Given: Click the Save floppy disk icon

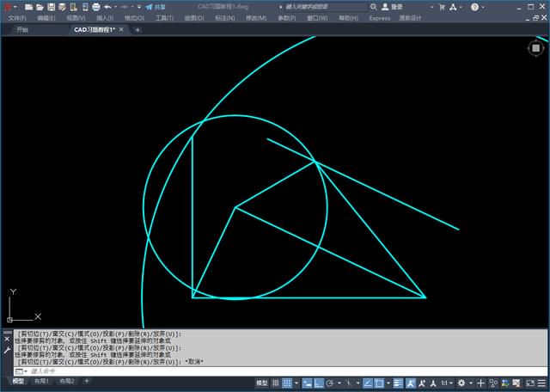Looking at the screenshot, I should [52, 7].
